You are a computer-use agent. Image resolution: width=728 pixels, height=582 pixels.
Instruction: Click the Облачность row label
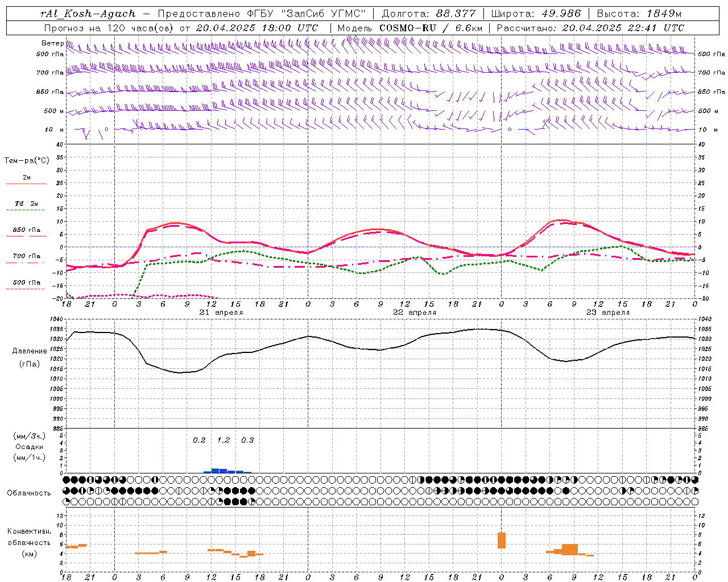[29, 493]
